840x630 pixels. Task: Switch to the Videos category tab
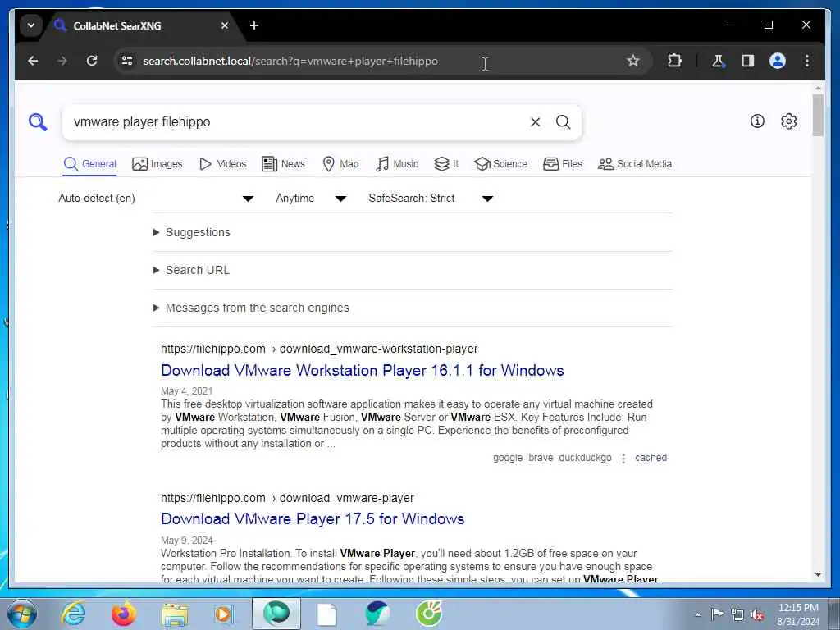coord(222,164)
